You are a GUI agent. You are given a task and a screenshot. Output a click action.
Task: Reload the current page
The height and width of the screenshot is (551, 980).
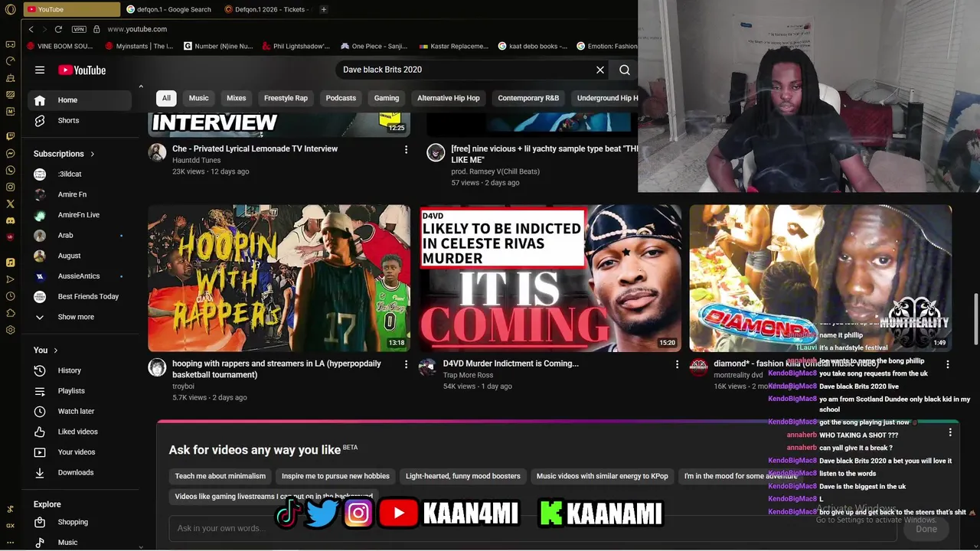58,29
